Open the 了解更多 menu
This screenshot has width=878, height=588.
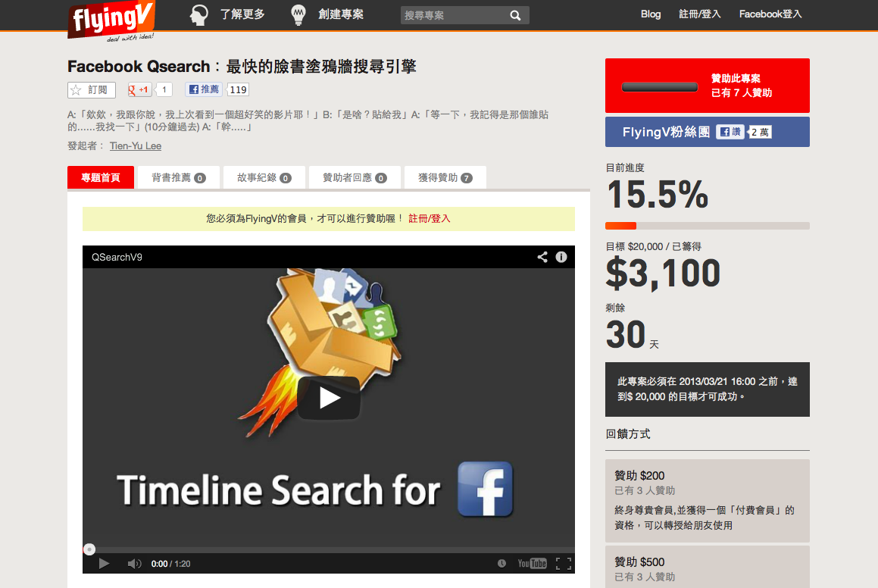point(227,14)
